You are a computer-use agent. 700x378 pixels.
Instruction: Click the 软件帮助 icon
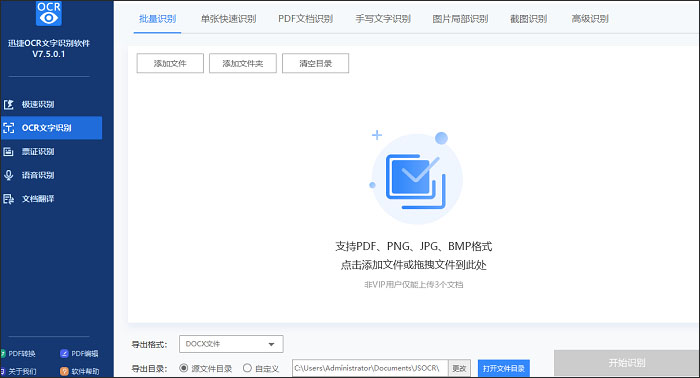pyautogui.click(x=64, y=371)
